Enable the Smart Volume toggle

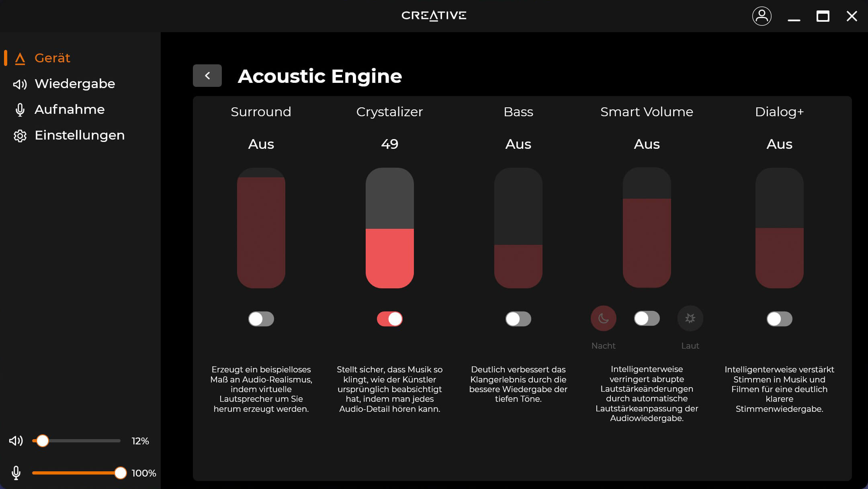[x=647, y=318]
